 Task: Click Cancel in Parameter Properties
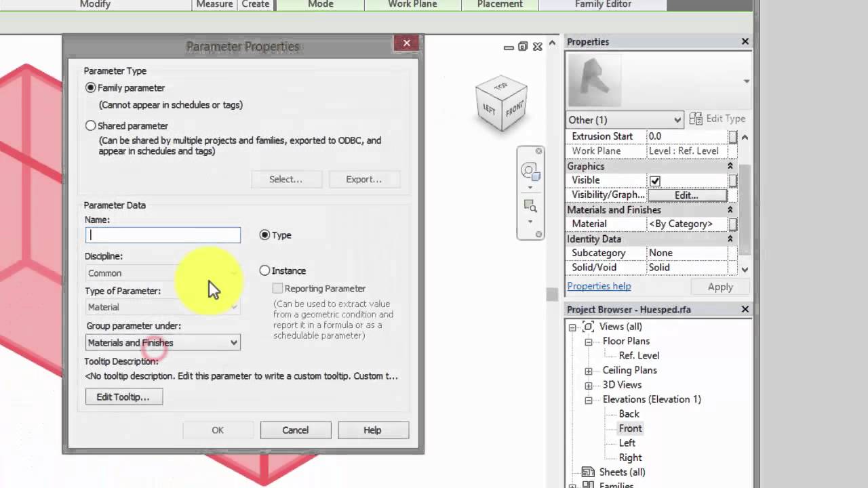(296, 430)
